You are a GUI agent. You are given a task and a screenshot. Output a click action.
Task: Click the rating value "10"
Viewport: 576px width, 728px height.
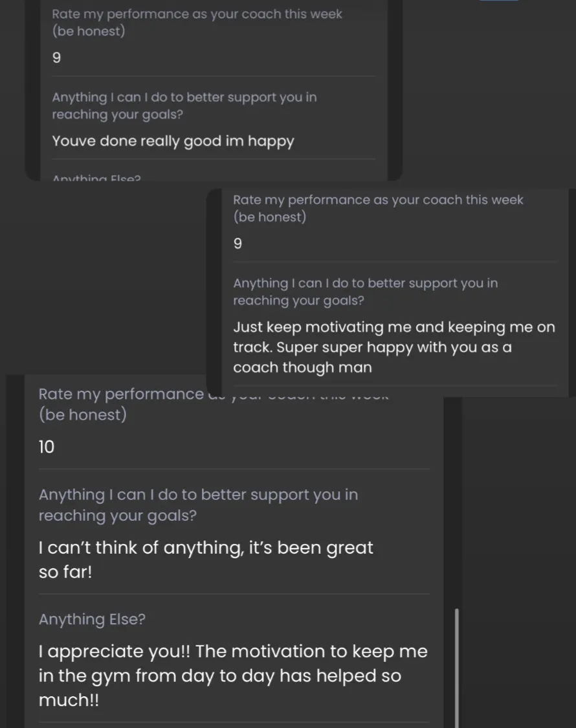pyautogui.click(x=47, y=447)
